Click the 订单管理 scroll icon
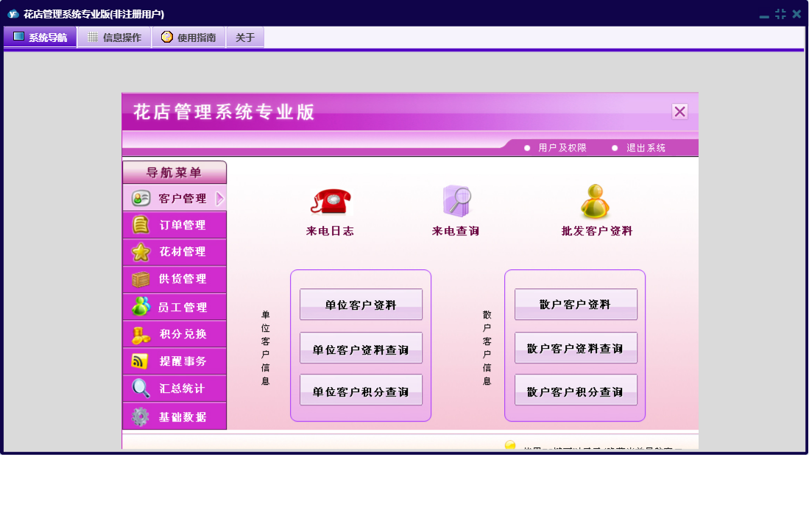This screenshot has width=809, height=532. 141,224
